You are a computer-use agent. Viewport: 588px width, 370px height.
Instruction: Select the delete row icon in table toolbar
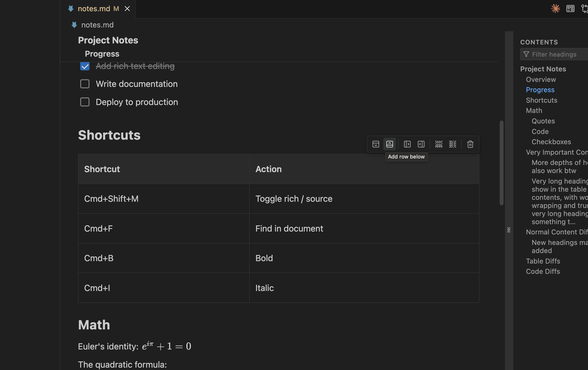(439, 144)
